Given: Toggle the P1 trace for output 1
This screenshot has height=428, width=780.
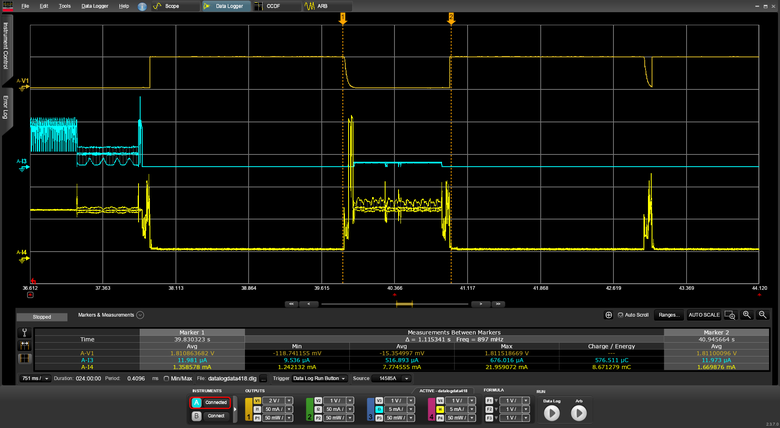Looking at the screenshot, I should 257,418.
